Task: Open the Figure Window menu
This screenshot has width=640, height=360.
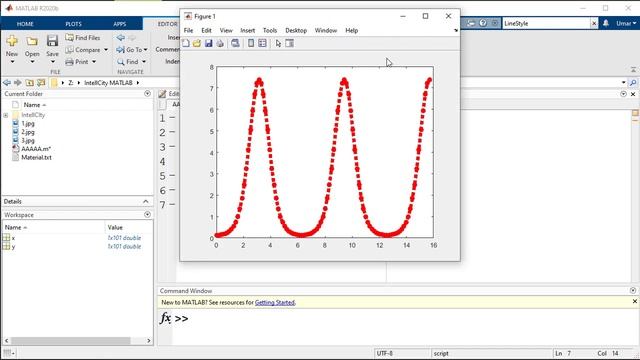Action: pyautogui.click(x=326, y=31)
